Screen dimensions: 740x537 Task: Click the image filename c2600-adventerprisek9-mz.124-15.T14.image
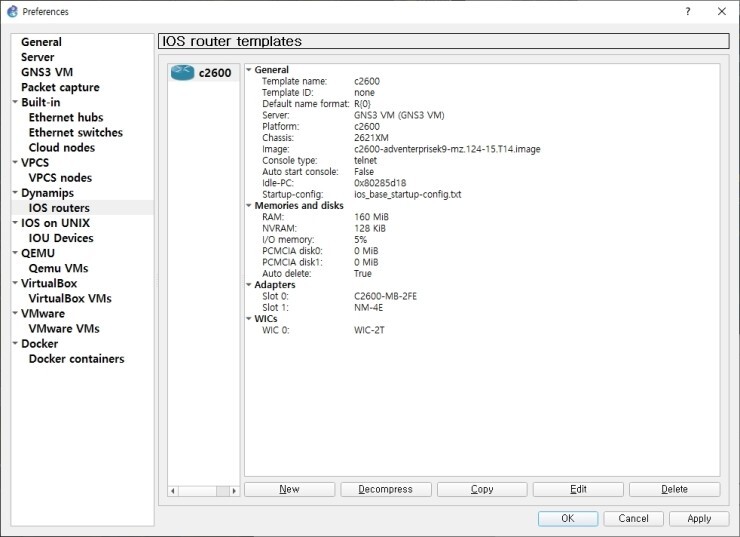tap(447, 149)
